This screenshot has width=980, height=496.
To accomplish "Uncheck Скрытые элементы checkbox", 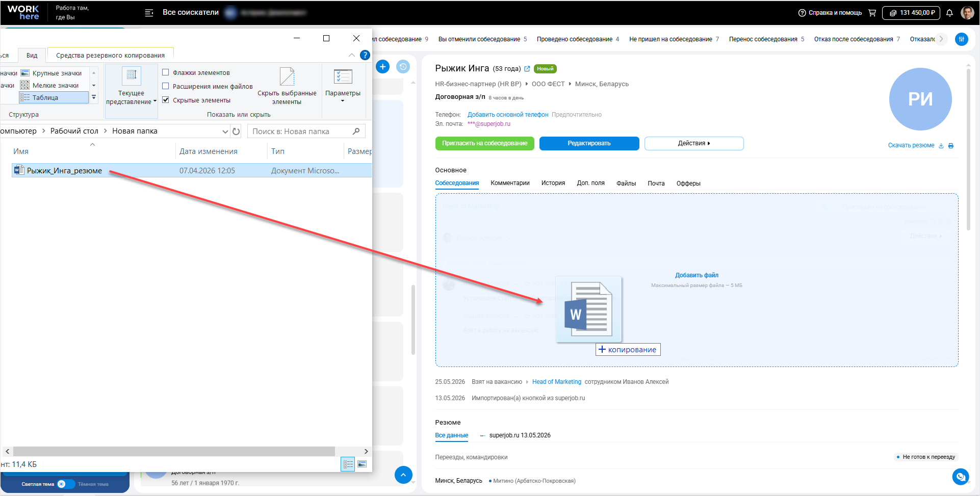I will (165, 100).
